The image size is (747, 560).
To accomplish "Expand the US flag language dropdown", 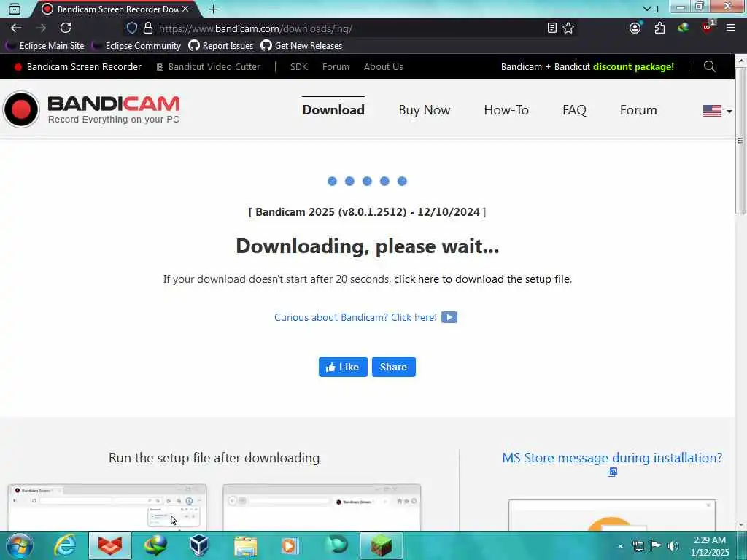I will [718, 111].
